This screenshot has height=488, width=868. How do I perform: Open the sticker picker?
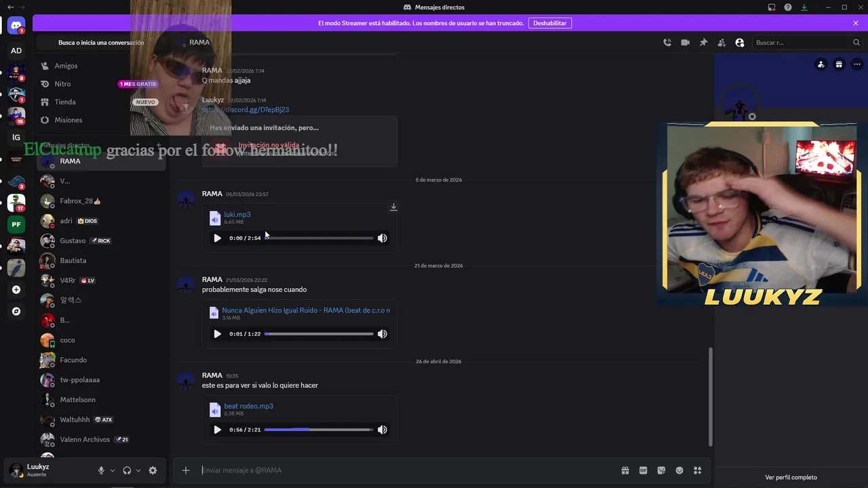[x=661, y=470]
